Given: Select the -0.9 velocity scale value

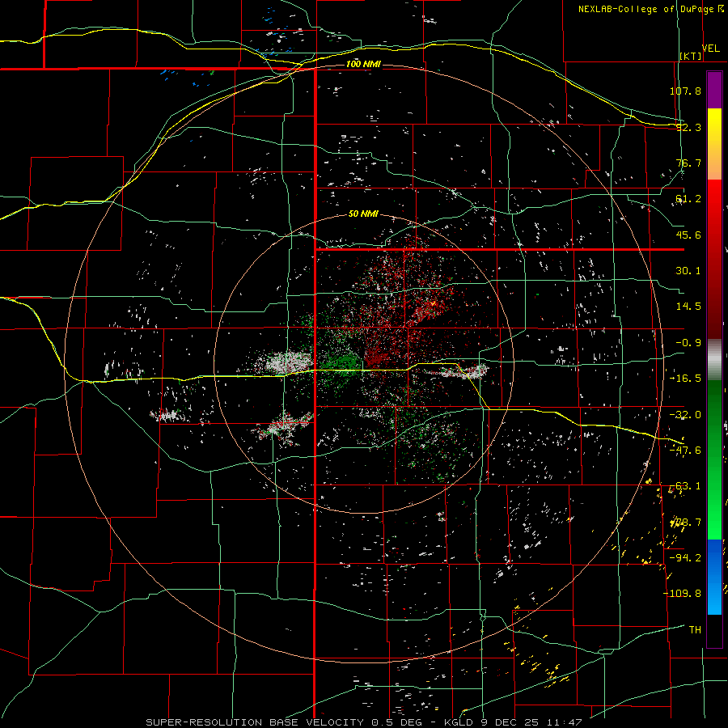Looking at the screenshot, I should click(x=688, y=343).
